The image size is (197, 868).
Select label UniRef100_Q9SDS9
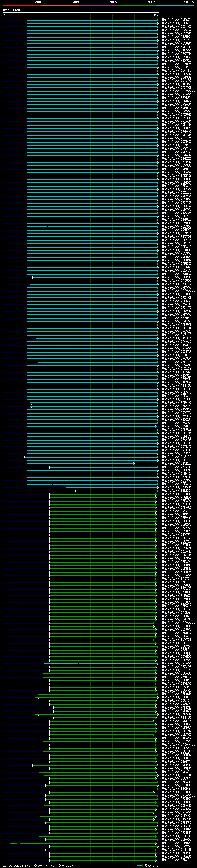tap(177, 57)
